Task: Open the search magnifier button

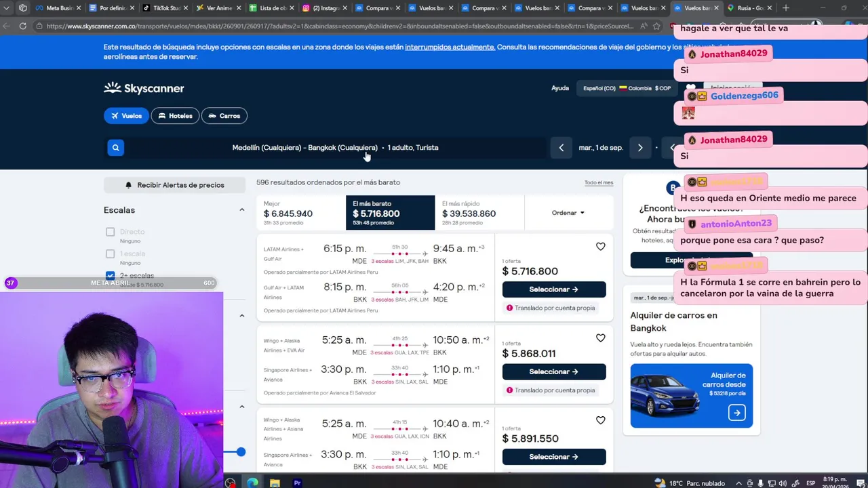Action: [115, 148]
